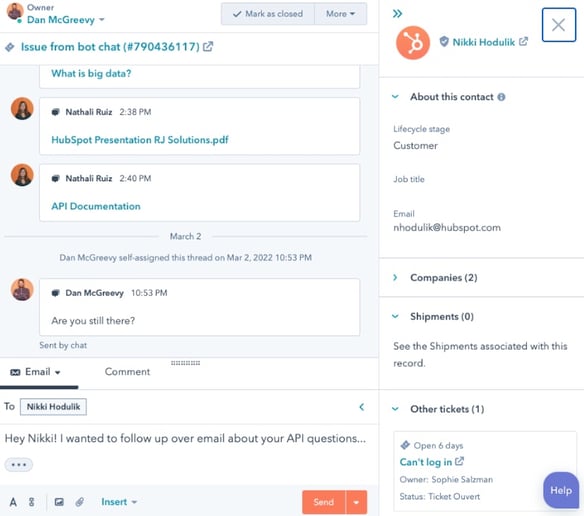Click the nhodulik@hubspot.com email value
584x516 pixels.
447,228
